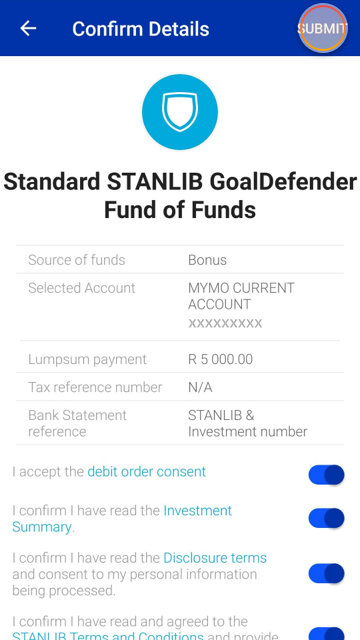Viewport: 360px width, 640px height.
Task: Select the Bank Statement reference row
Action: click(x=180, y=423)
